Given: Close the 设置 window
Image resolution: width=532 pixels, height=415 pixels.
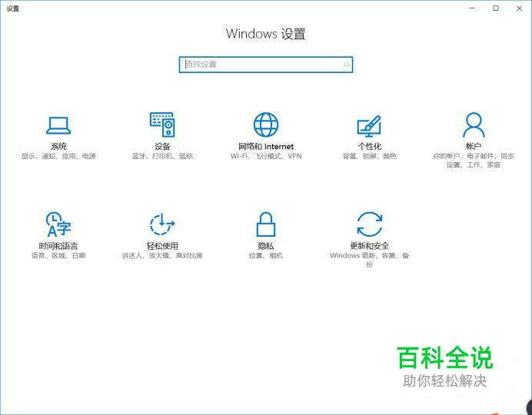Looking at the screenshot, I should coord(520,8).
